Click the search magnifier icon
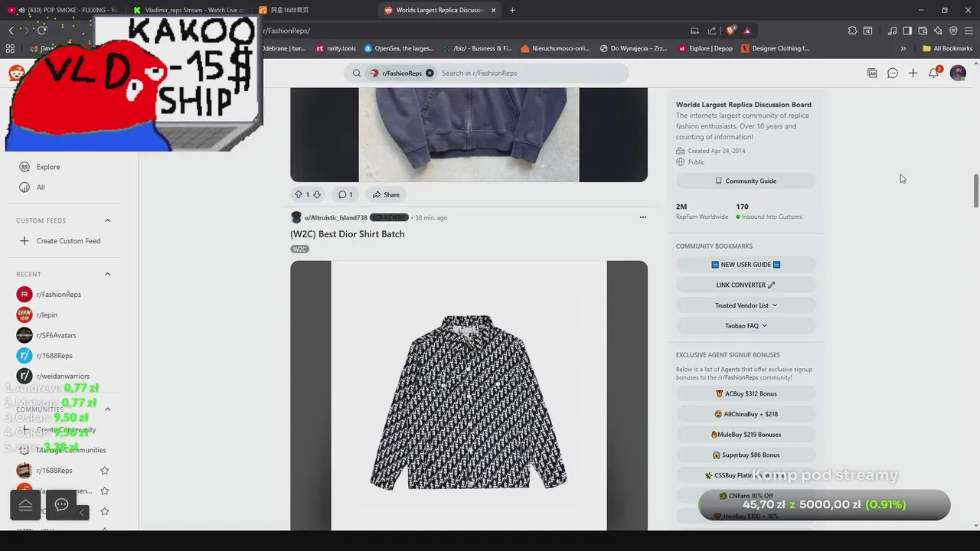This screenshot has height=551, width=980. coord(356,73)
